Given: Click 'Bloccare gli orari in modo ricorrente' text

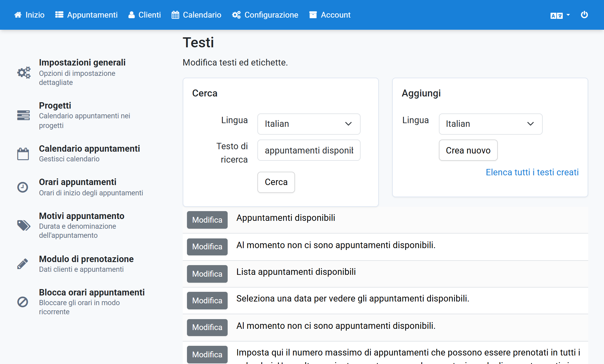Looking at the screenshot, I should [x=80, y=307].
